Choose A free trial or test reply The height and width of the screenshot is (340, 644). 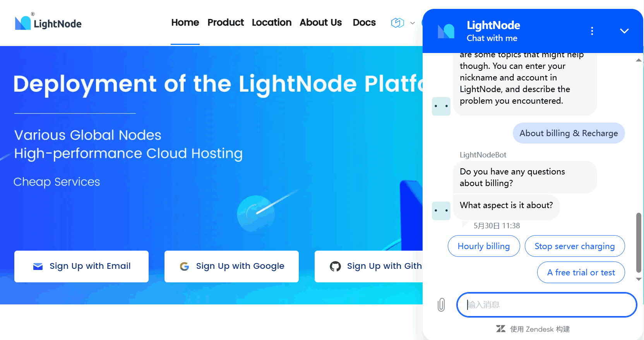pos(581,272)
